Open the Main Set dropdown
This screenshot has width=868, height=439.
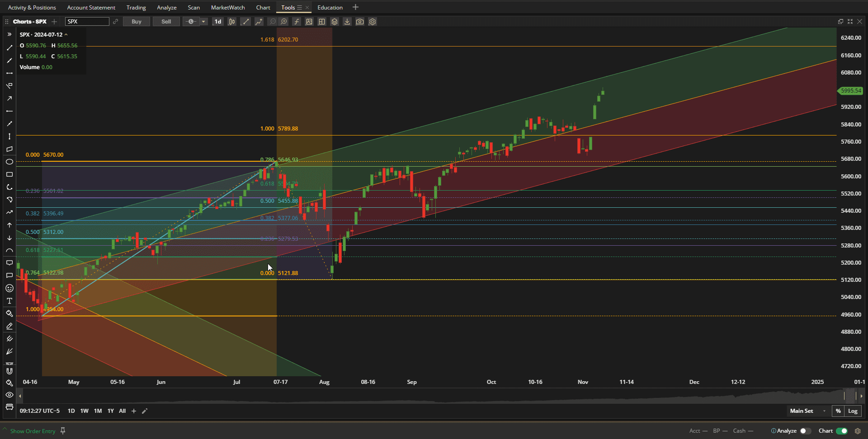808,411
